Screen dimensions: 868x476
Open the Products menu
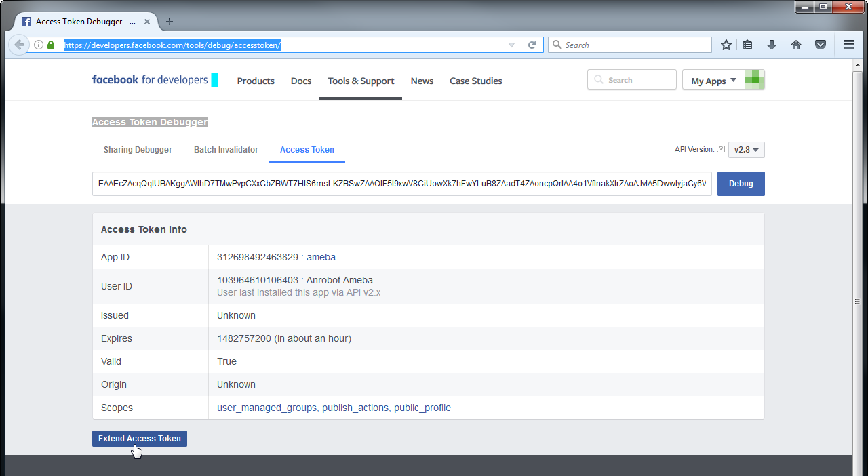click(256, 81)
